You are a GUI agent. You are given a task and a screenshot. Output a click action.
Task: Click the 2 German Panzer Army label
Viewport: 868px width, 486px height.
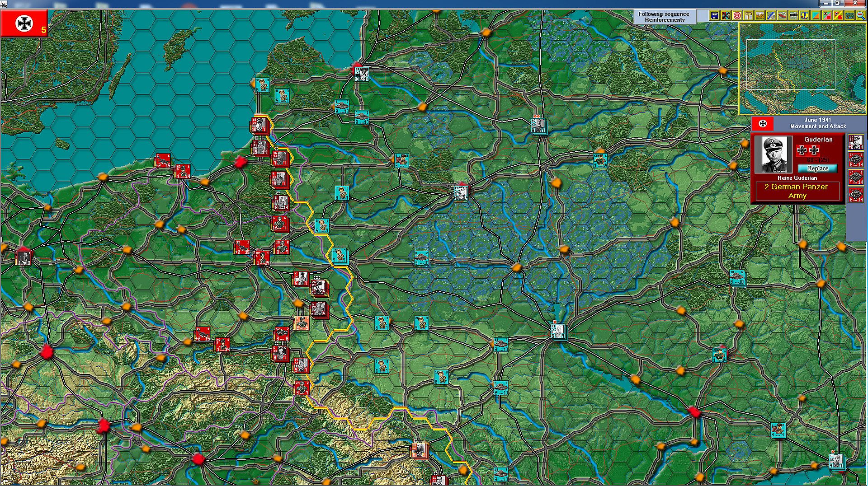(x=797, y=191)
